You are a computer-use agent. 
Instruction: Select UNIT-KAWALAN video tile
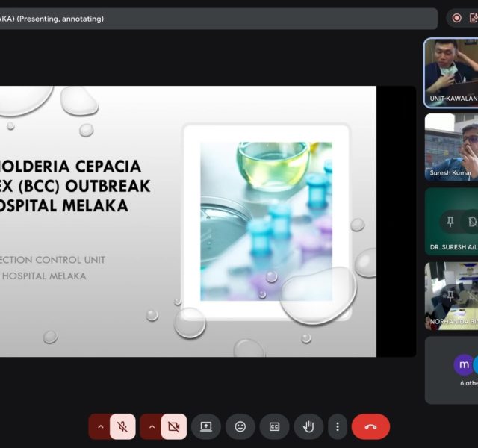(451, 71)
